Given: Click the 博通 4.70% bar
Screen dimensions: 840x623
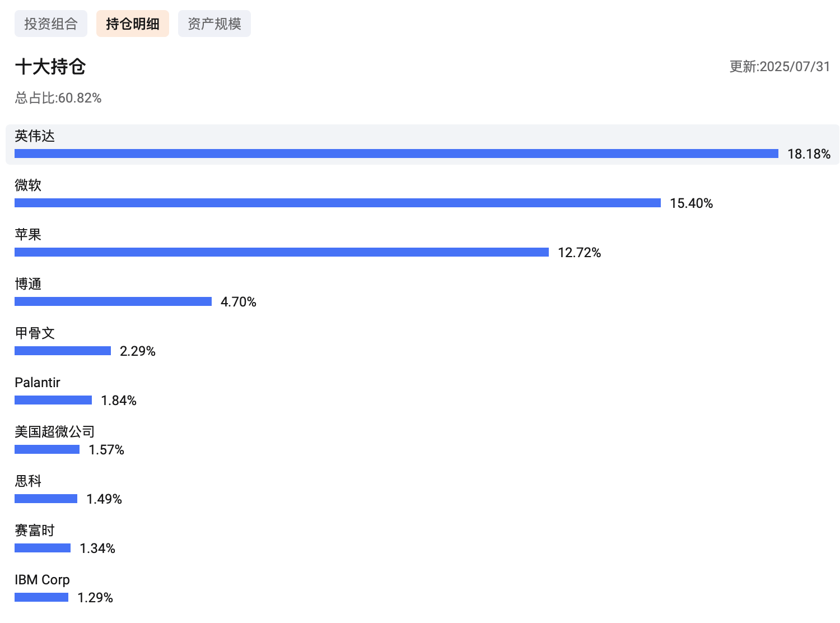Looking at the screenshot, I should pyautogui.click(x=113, y=301).
